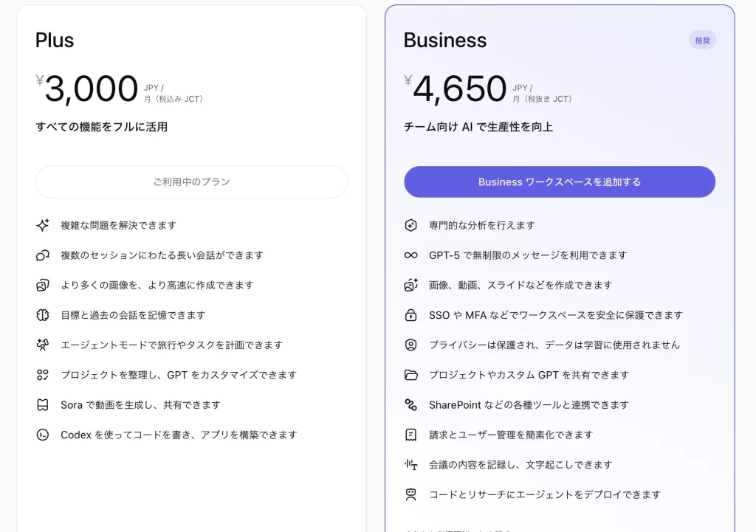Click the chat bubble icon for 長い会話

(43, 255)
